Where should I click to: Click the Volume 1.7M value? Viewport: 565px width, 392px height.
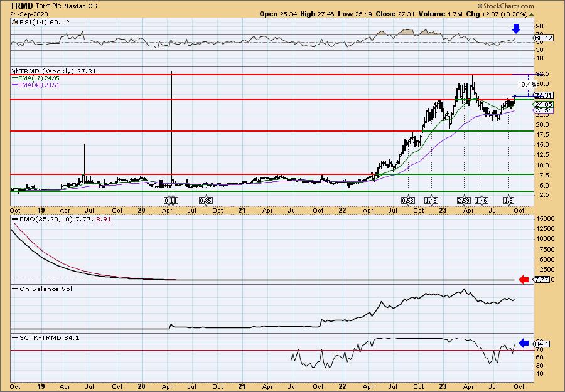pos(441,14)
